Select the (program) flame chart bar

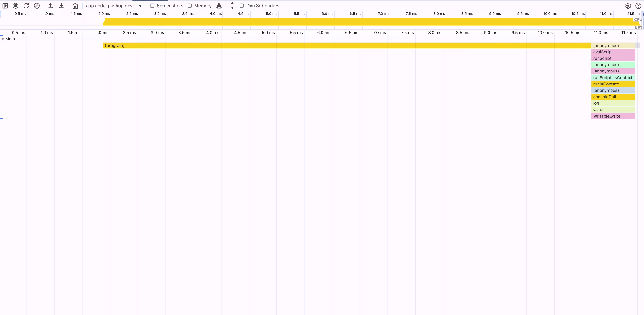point(347,46)
